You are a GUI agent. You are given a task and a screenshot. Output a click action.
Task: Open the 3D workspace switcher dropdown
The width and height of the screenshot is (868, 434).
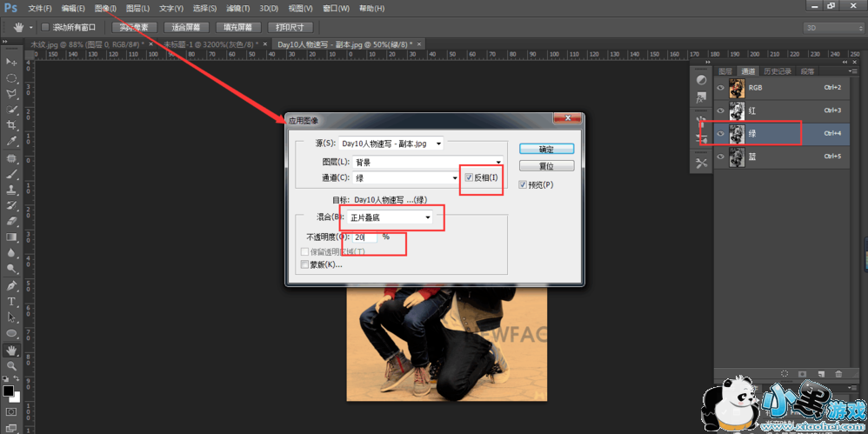[836, 28]
